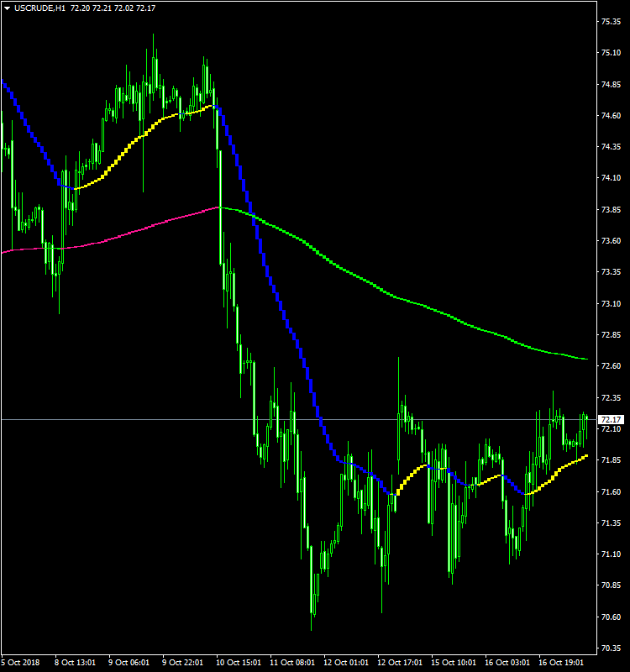Click the 74.10 price axis label
The width and height of the screenshot is (630, 672).
point(612,178)
